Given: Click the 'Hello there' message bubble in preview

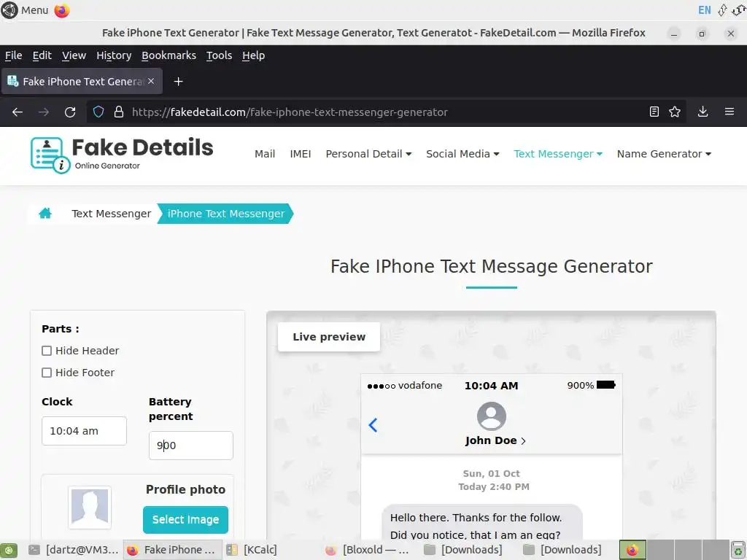Looking at the screenshot, I should point(482,522).
